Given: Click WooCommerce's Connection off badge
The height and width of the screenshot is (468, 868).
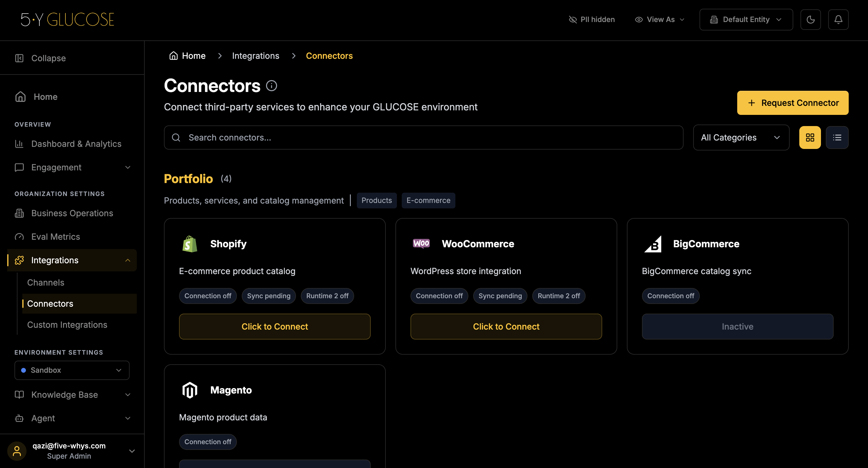Looking at the screenshot, I should [439, 296].
